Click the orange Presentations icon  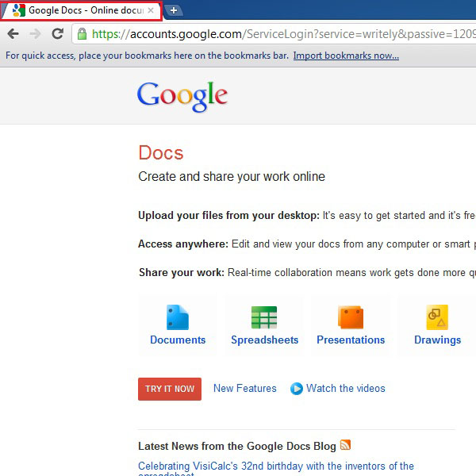(351, 317)
